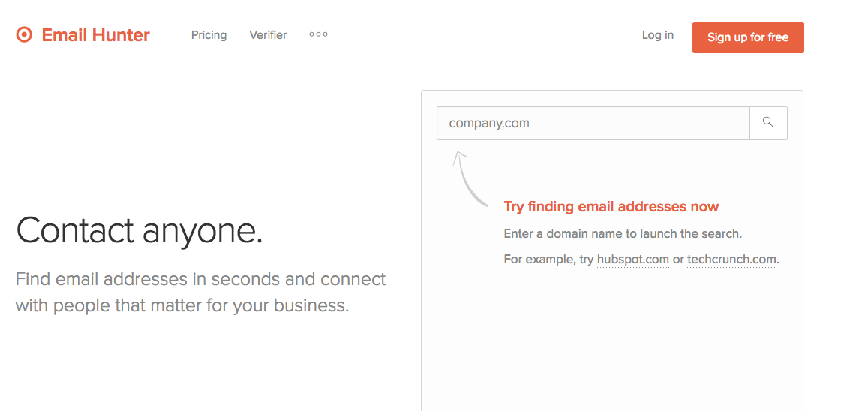Image resolution: width=868 pixels, height=411 pixels.
Task: Click the Email Hunter target logo icon
Action: click(24, 35)
